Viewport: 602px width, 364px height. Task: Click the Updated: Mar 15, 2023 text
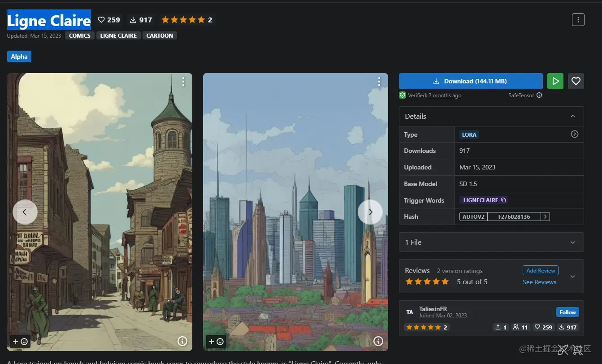tap(35, 36)
